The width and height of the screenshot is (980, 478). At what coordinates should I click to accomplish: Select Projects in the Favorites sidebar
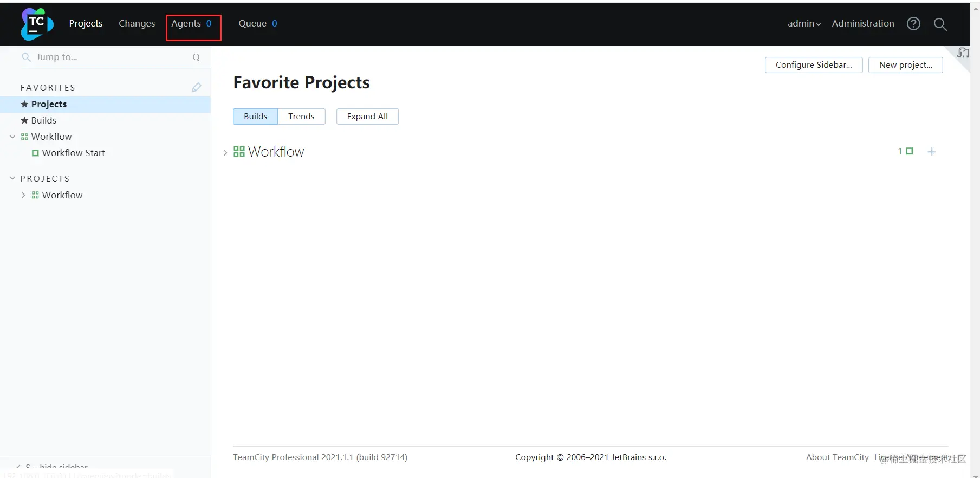point(105,104)
